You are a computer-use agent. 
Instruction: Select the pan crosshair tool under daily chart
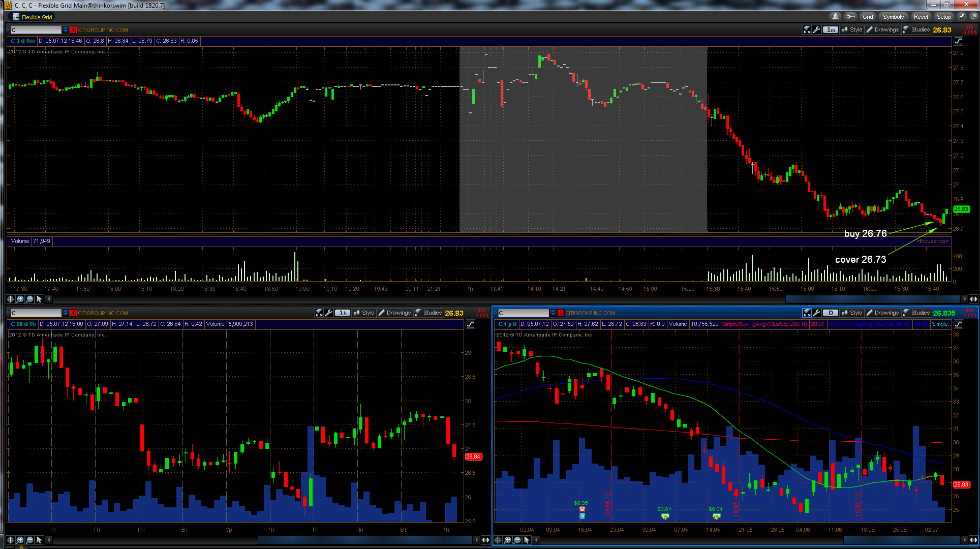[x=498, y=540]
